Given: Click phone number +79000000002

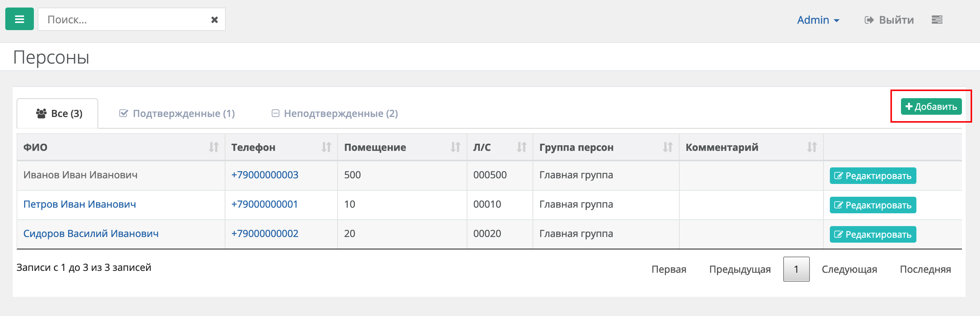Looking at the screenshot, I should tap(265, 234).
